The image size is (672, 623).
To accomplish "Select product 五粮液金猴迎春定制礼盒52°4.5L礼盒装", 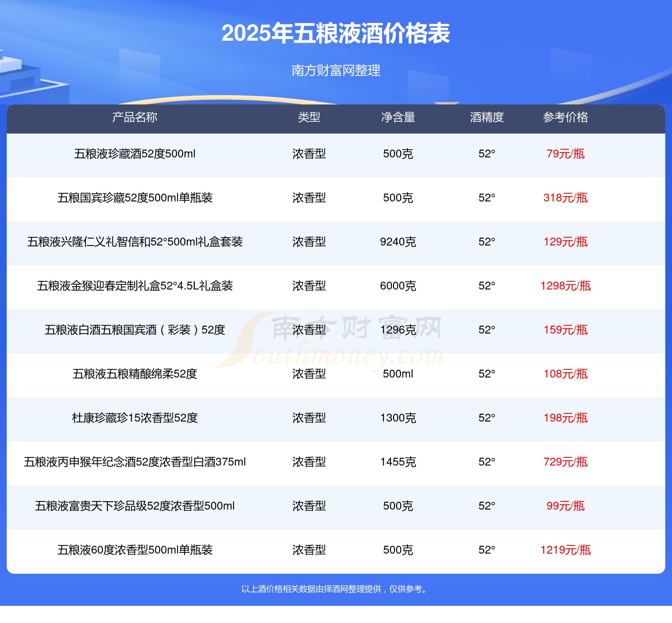I will [x=135, y=286].
